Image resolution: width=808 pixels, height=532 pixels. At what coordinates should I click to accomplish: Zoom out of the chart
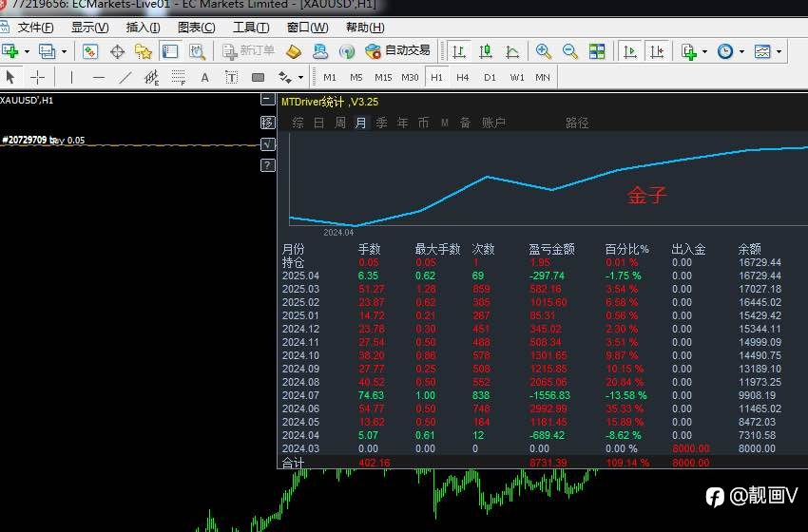570,51
